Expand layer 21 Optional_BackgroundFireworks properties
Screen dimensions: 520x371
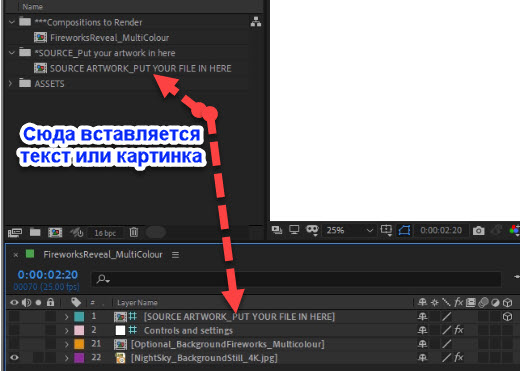66,344
